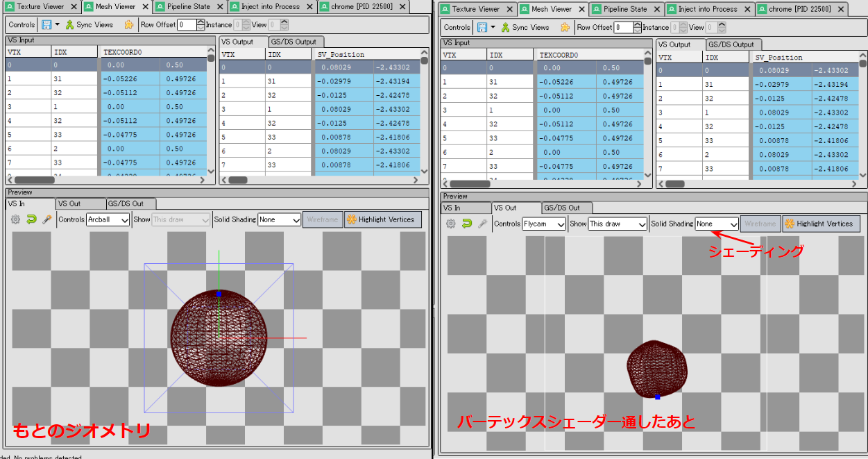Open preview settings gear in left preview
The image size is (868, 459).
click(x=17, y=219)
